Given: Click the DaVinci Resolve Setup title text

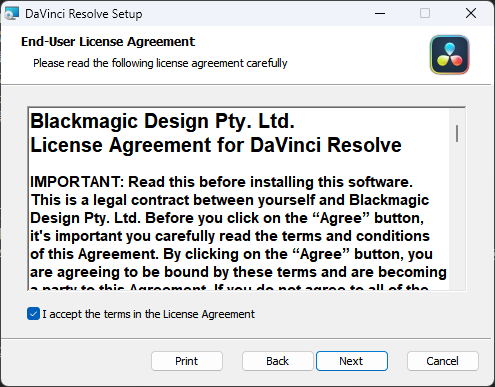Looking at the screenshot, I should tap(84, 14).
